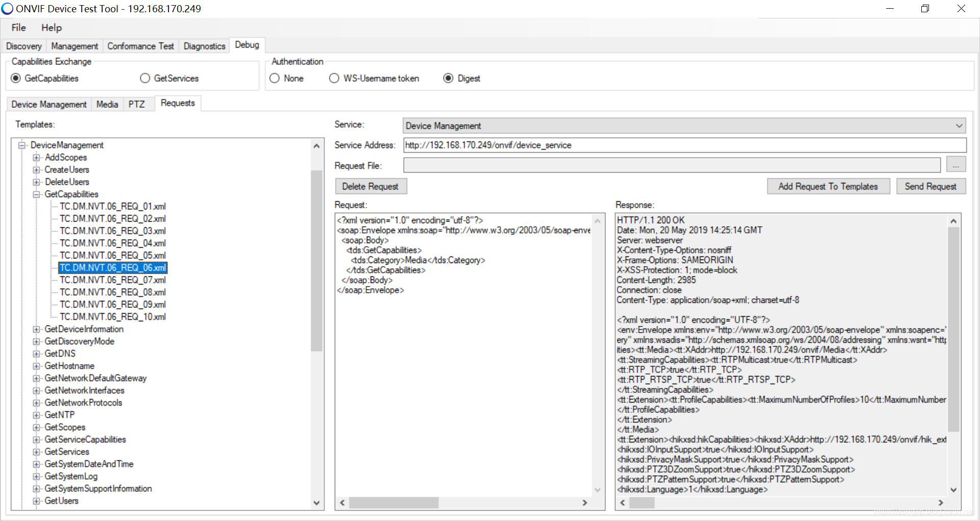Expand the GetDiscoveryMode node
The height and width of the screenshot is (521, 980).
(36, 341)
